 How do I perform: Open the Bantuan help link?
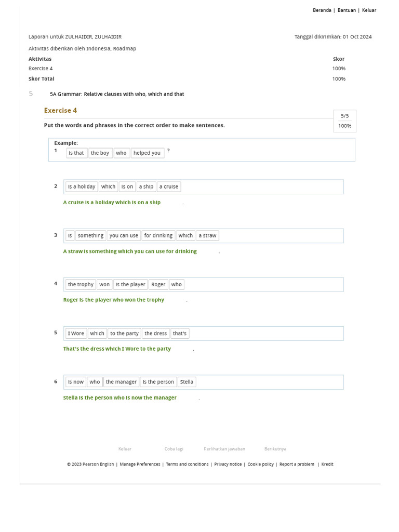[347, 10]
